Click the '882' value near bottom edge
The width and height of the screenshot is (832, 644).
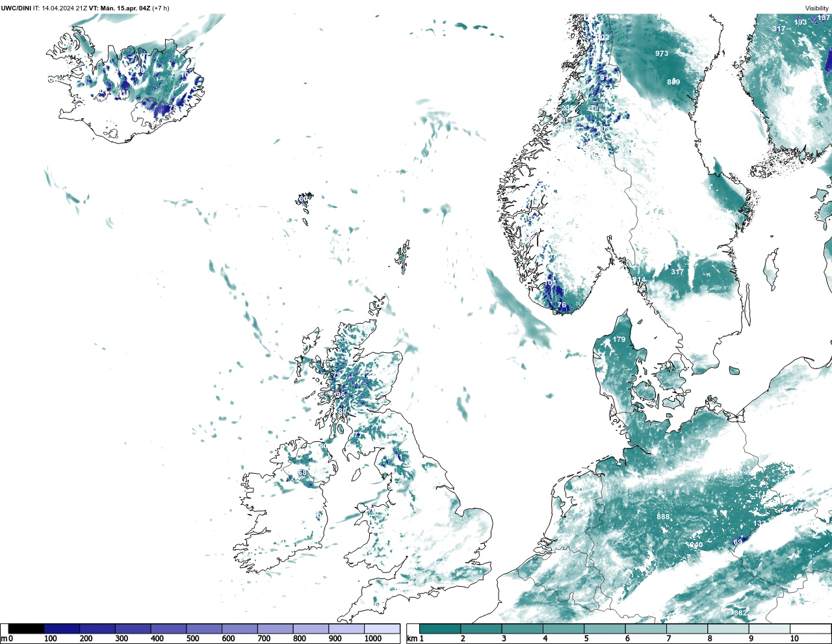740,613
